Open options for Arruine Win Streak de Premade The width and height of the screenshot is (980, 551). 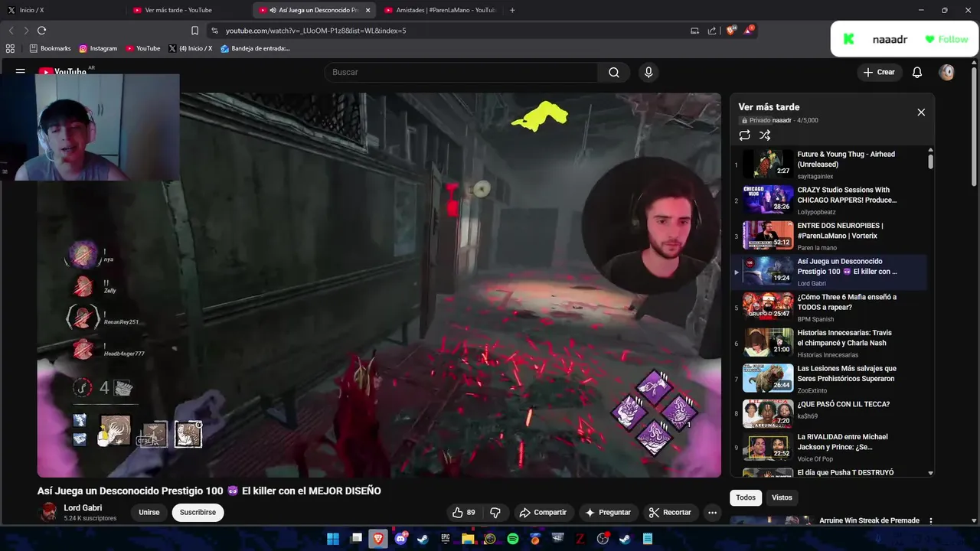pyautogui.click(x=931, y=521)
